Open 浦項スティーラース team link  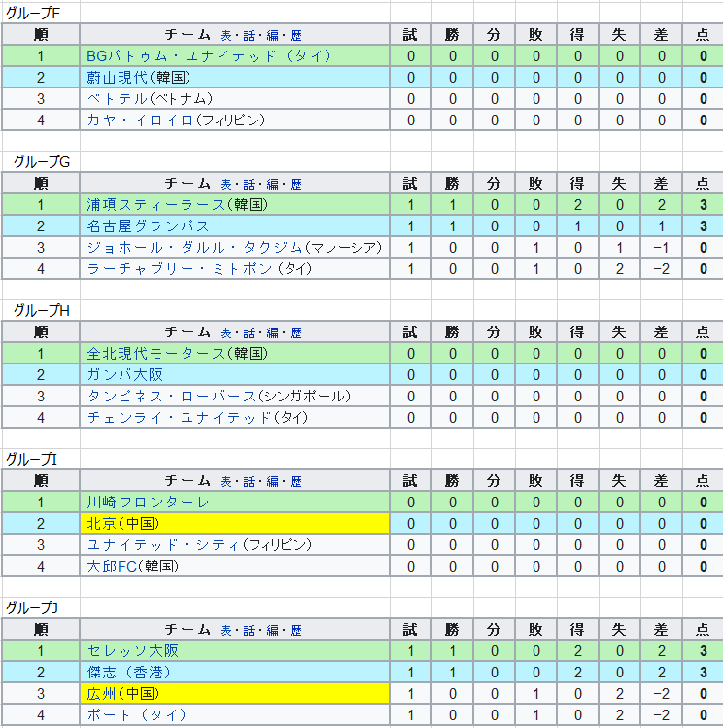pos(155,205)
